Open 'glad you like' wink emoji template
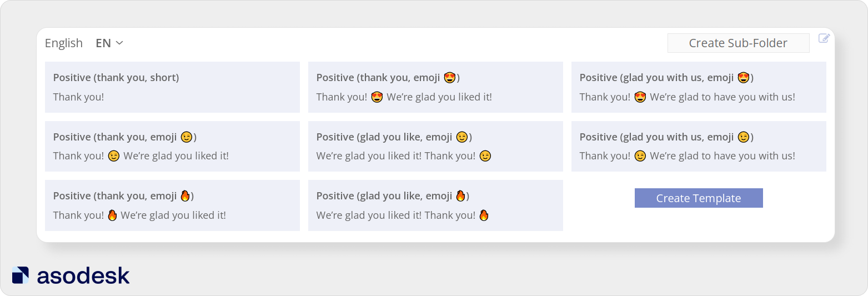This screenshot has height=296, width=868. [435, 147]
